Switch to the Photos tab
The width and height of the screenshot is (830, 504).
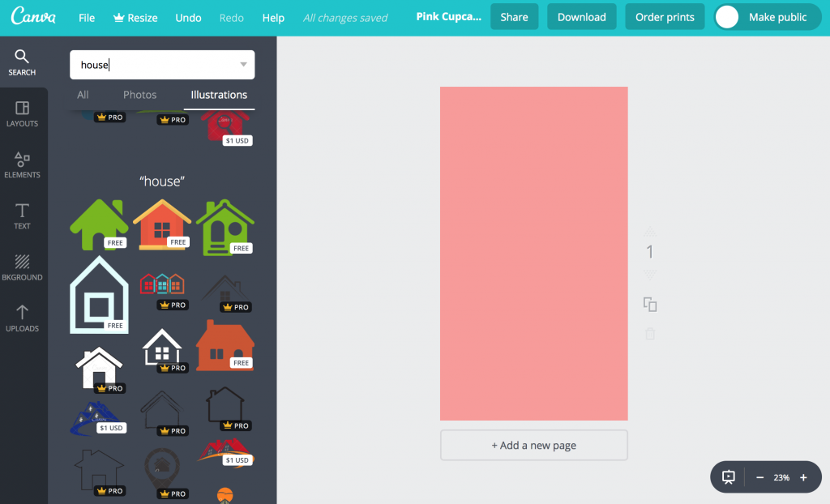(139, 94)
